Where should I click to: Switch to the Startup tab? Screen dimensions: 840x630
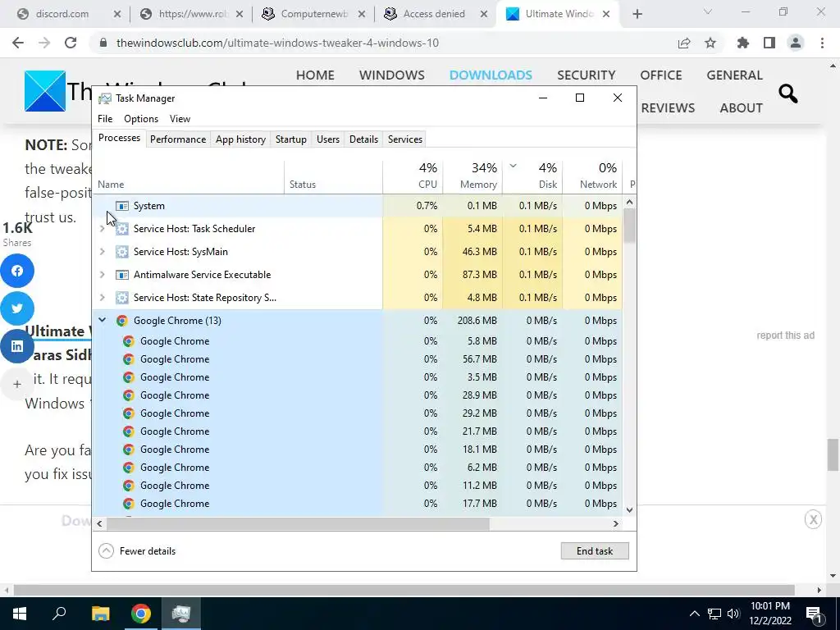click(291, 139)
